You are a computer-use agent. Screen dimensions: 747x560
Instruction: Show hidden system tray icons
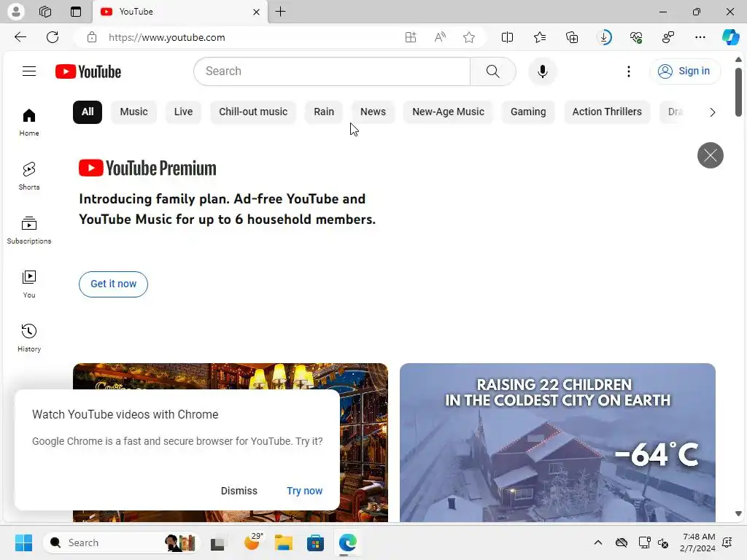click(598, 542)
